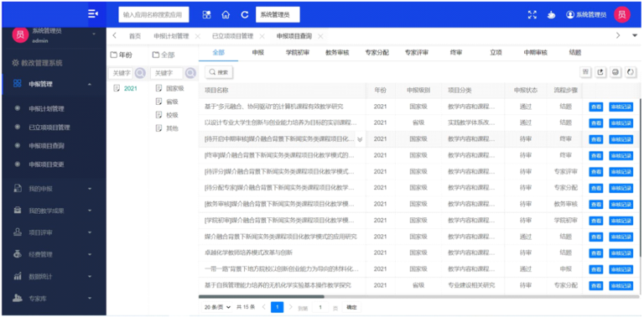The image size is (644, 318).
Task: Click the export icon above the table
Action: 600,72
